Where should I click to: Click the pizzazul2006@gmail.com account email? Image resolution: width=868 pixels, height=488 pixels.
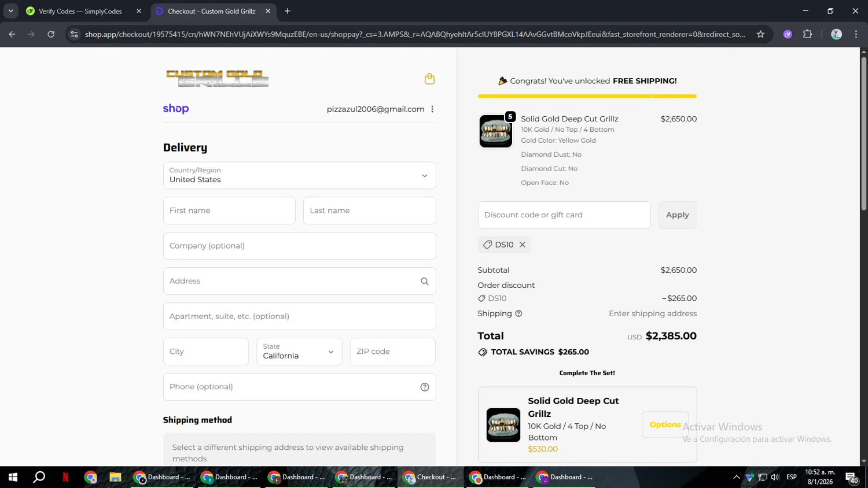pos(376,109)
